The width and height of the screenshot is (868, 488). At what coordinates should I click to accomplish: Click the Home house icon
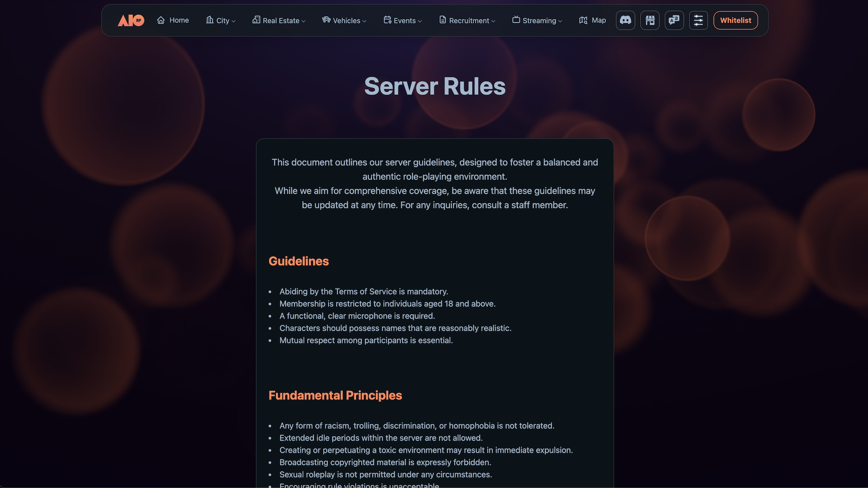coord(161,20)
